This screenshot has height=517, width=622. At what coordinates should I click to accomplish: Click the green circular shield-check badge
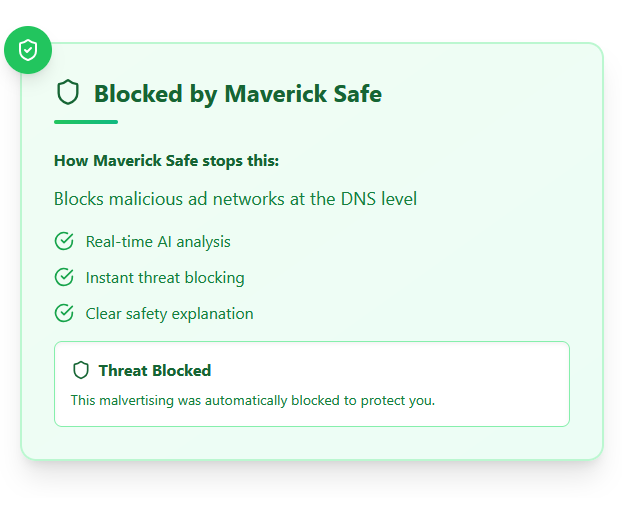point(28,50)
